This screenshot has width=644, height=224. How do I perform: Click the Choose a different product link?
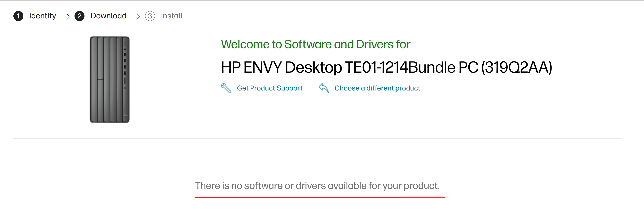(x=377, y=88)
